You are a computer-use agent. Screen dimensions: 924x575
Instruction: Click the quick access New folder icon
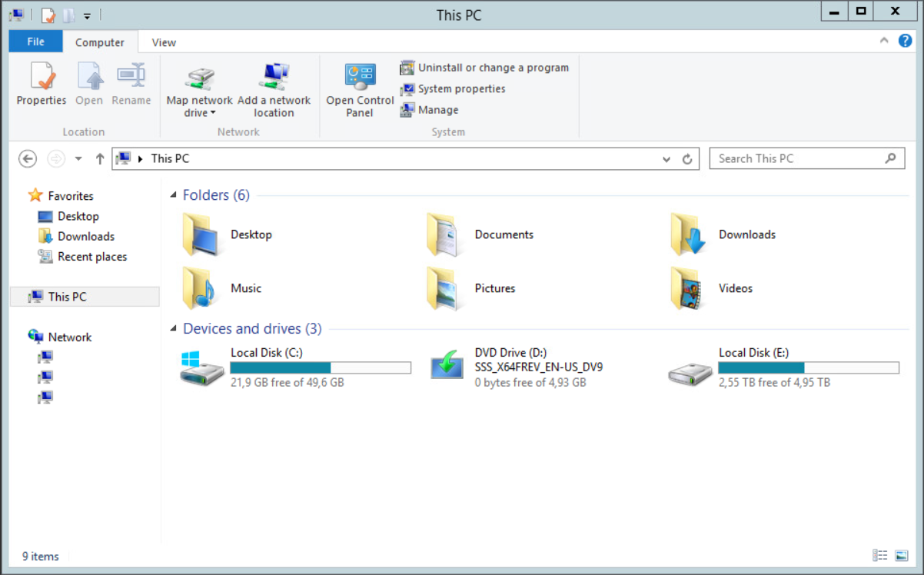click(68, 15)
